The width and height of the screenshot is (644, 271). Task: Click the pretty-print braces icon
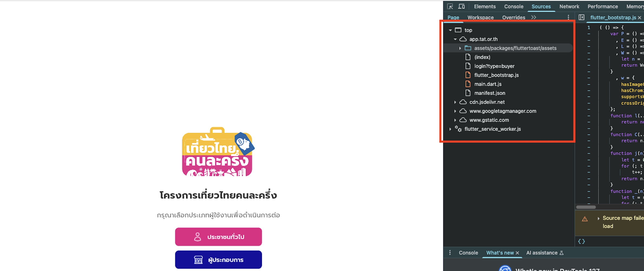581,241
